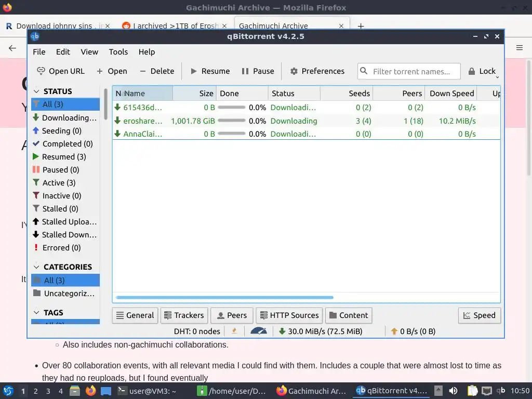Open the Help menu in qBittorrent

[x=147, y=52]
